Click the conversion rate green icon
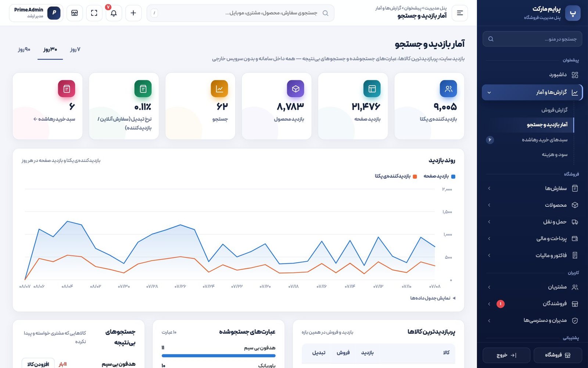Viewport: 588px width, 368px height. tap(143, 89)
